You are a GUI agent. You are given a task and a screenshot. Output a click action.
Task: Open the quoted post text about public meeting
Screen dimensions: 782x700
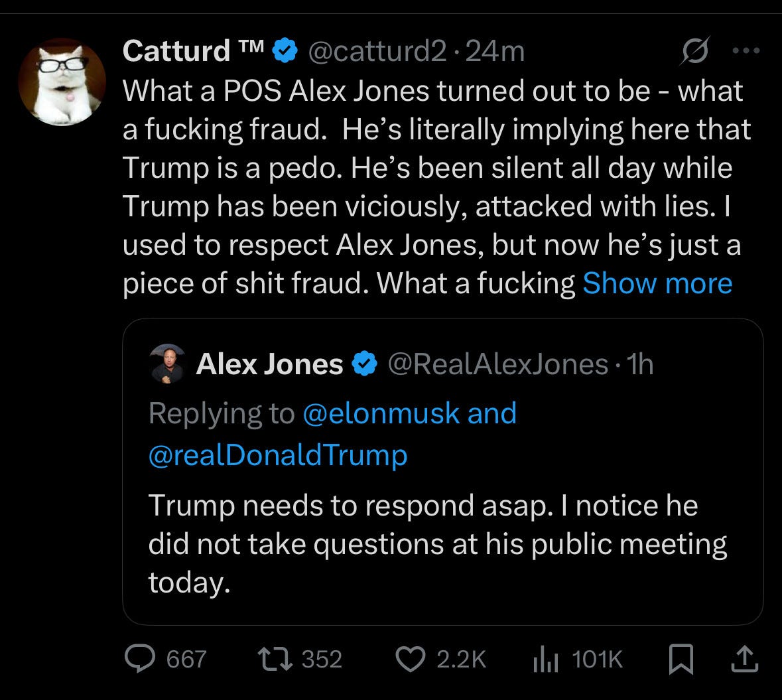437,544
